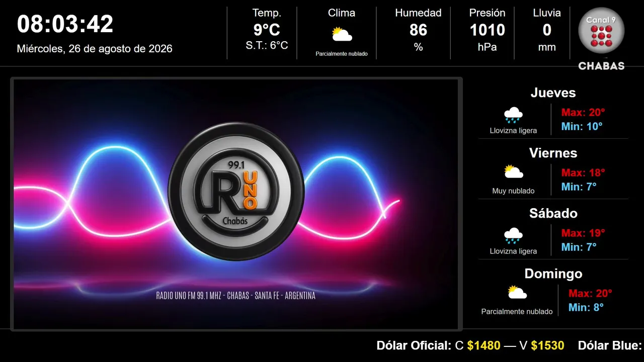The image size is (644, 362).
Task: Select Max: 19° for Sábado
Action: [x=583, y=233]
